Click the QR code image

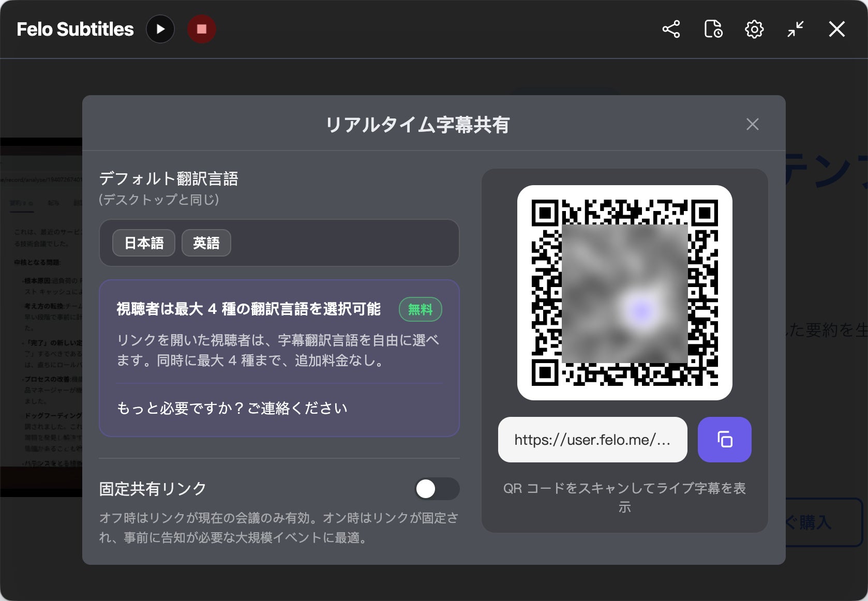point(624,293)
